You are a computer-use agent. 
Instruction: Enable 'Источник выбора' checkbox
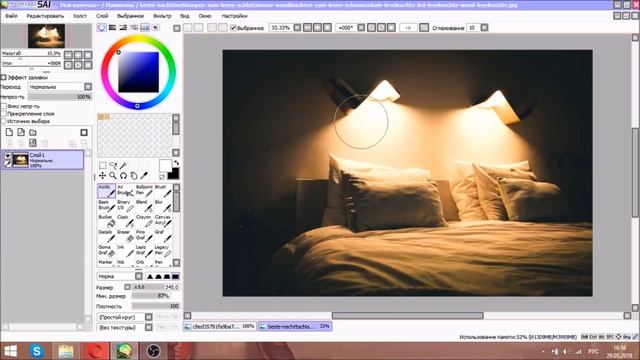coord(4,121)
